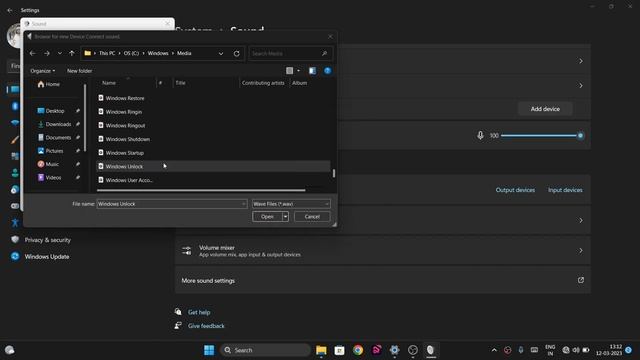Open Music in navigation pane
The width and height of the screenshot is (640, 360).
(48, 164)
